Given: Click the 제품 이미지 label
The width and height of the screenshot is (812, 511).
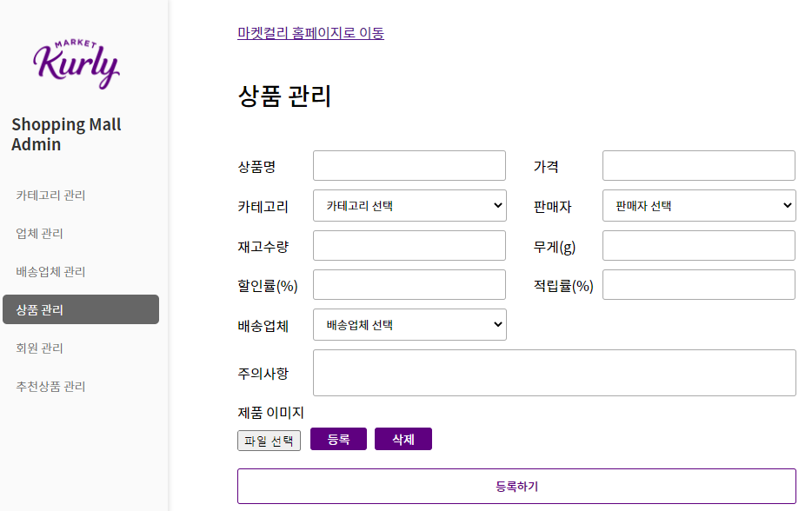Looking at the screenshot, I should tap(270, 413).
